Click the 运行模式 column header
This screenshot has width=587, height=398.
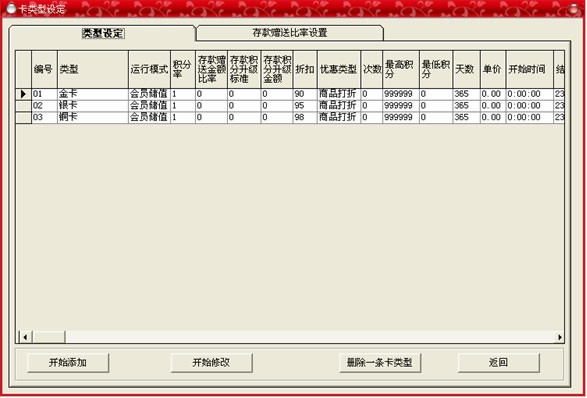click(149, 69)
